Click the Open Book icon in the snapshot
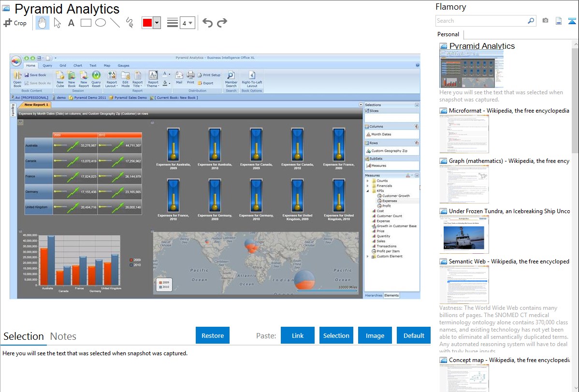 (x=17, y=79)
